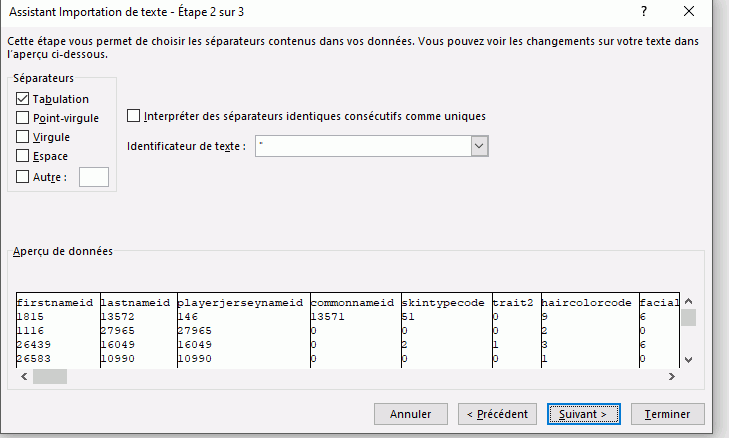The height and width of the screenshot is (438, 729).
Task: Click the Autre custom separator text field
Action: (93, 177)
